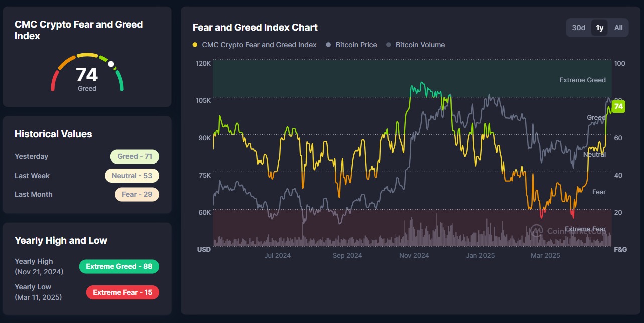Click the Extreme Fear - 15 yearly low badge
The image size is (644, 323).
click(x=123, y=292)
